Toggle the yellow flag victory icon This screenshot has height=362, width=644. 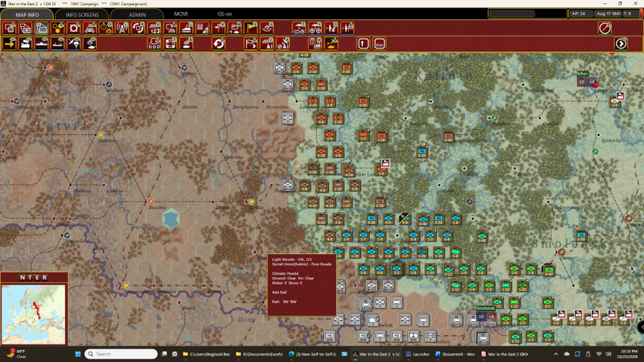click(x=251, y=28)
